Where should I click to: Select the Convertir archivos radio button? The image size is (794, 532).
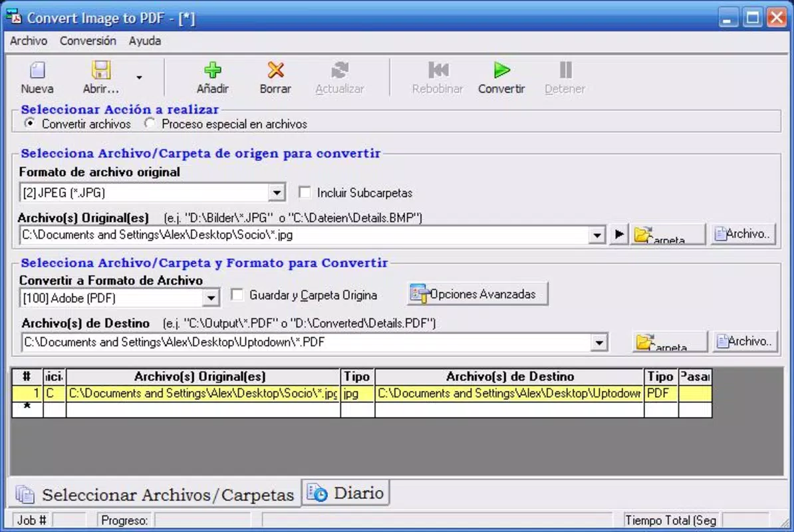coord(30,124)
